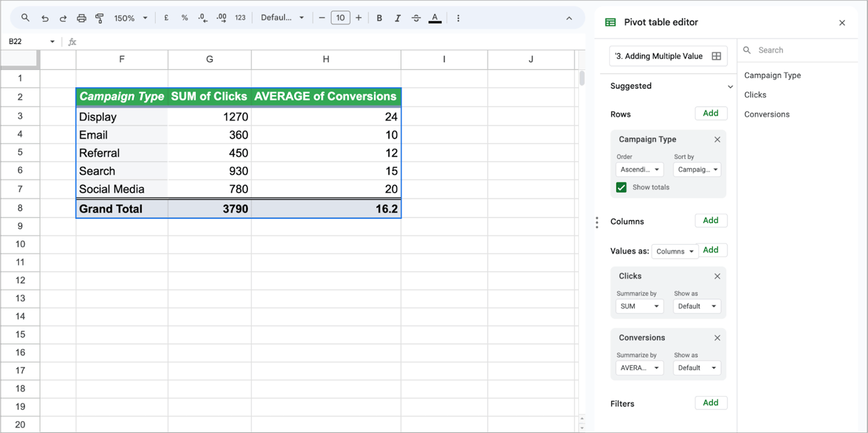Image resolution: width=868 pixels, height=433 pixels.
Task: Increase decimal places
Action: 221,18
